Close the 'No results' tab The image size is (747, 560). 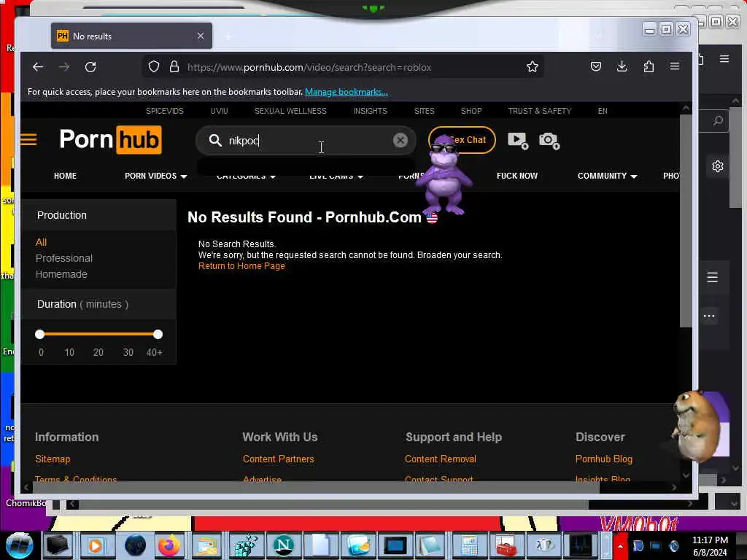click(x=201, y=36)
